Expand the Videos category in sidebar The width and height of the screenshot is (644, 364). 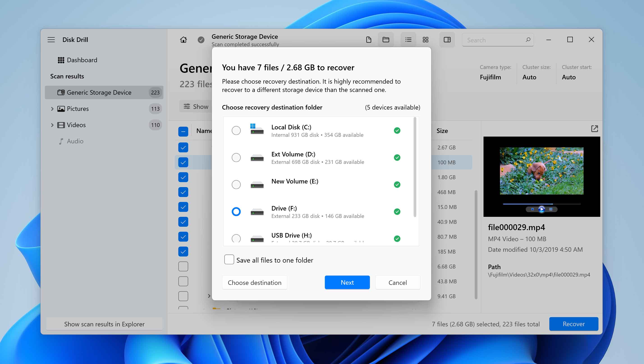[x=52, y=125]
